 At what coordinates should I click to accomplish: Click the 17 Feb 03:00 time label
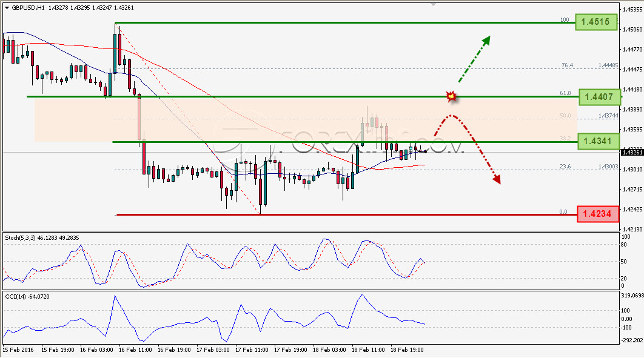pos(213,350)
